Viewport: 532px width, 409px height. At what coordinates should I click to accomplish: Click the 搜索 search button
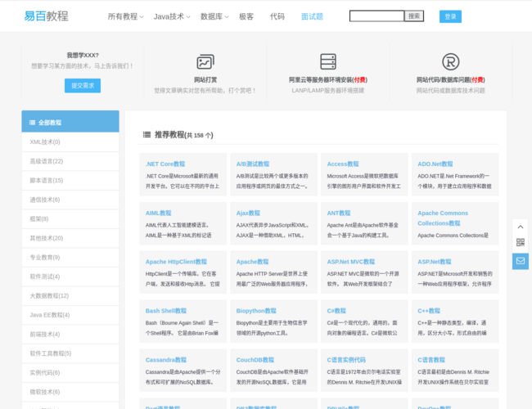click(x=414, y=16)
